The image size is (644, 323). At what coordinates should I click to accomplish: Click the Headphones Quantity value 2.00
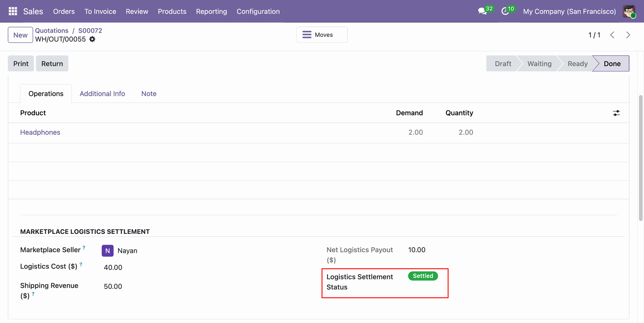[x=466, y=132]
